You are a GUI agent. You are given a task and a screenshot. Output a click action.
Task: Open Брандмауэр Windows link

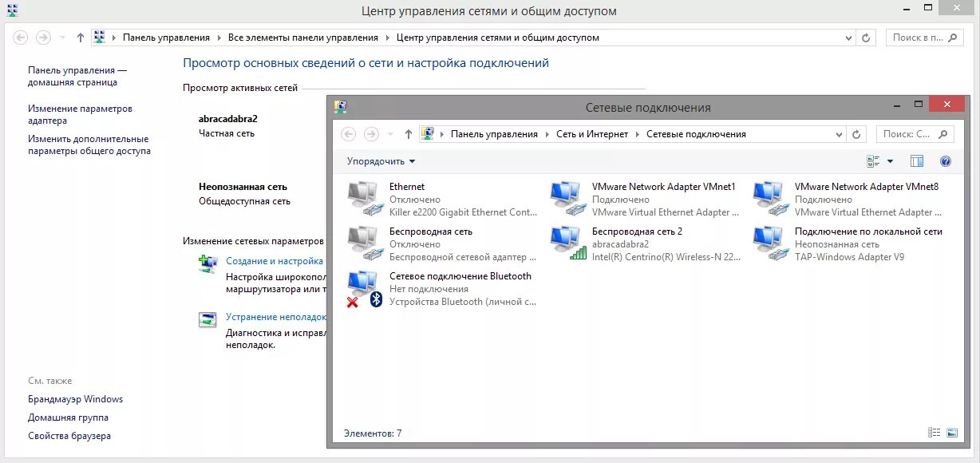[x=76, y=399]
